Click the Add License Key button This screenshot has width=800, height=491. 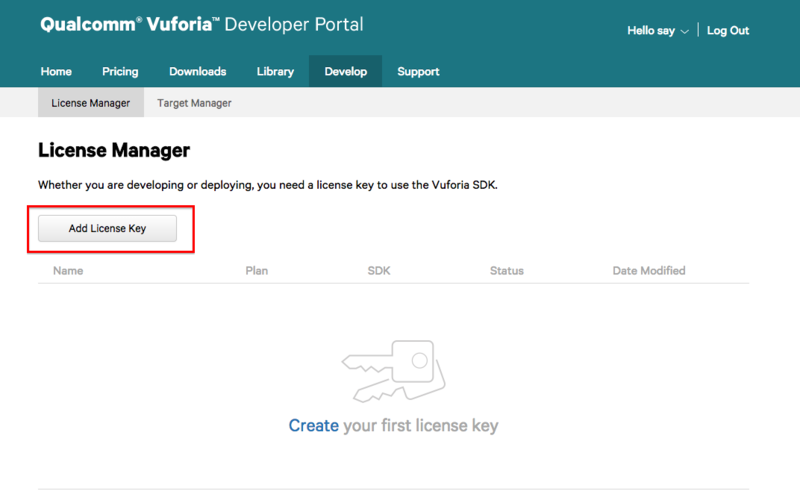pos(107,228)
